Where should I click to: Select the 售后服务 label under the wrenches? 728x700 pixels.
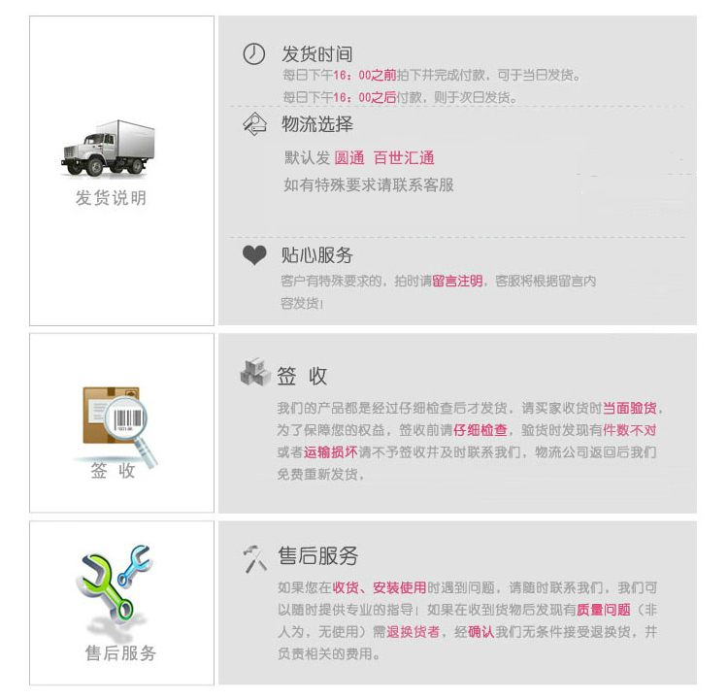(x=120, y=652)
